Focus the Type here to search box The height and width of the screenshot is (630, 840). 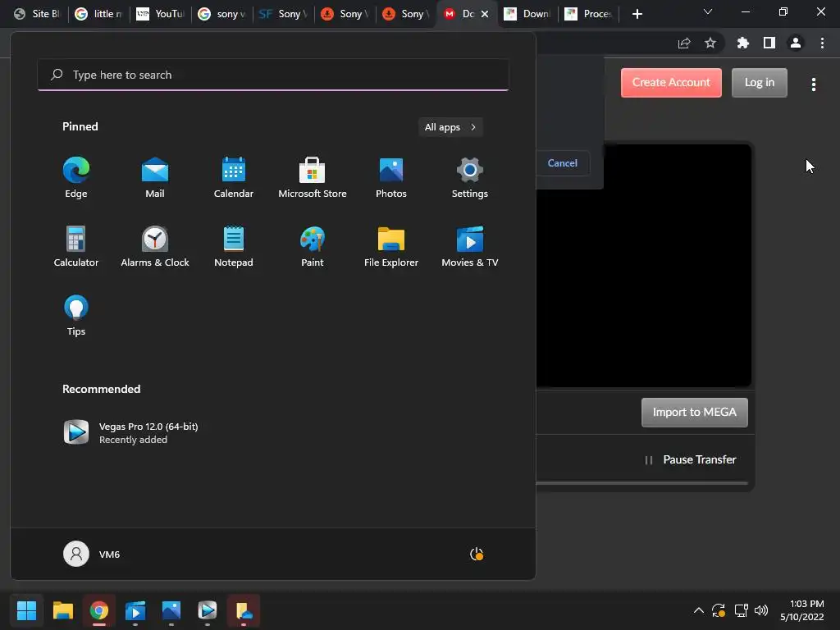[273, 75]
